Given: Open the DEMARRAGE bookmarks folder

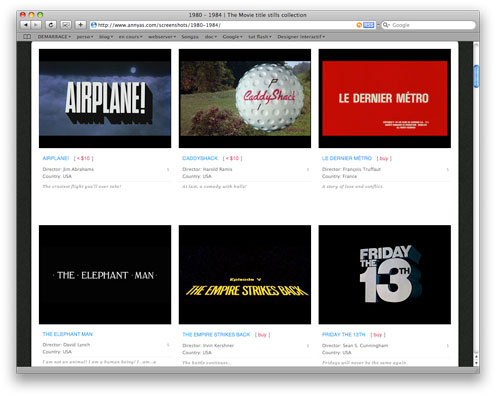Looking at the screenshot, I should click(x=54, y=37).
